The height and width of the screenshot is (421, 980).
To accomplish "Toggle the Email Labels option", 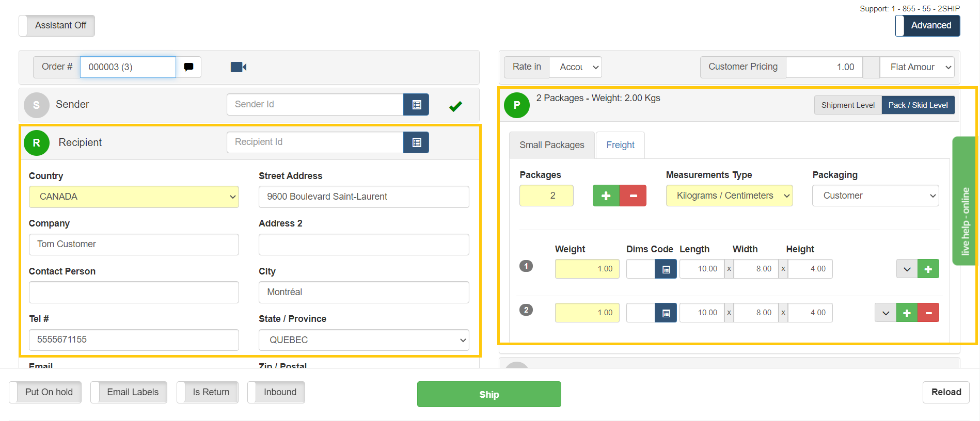I will (x=129, y=392).
